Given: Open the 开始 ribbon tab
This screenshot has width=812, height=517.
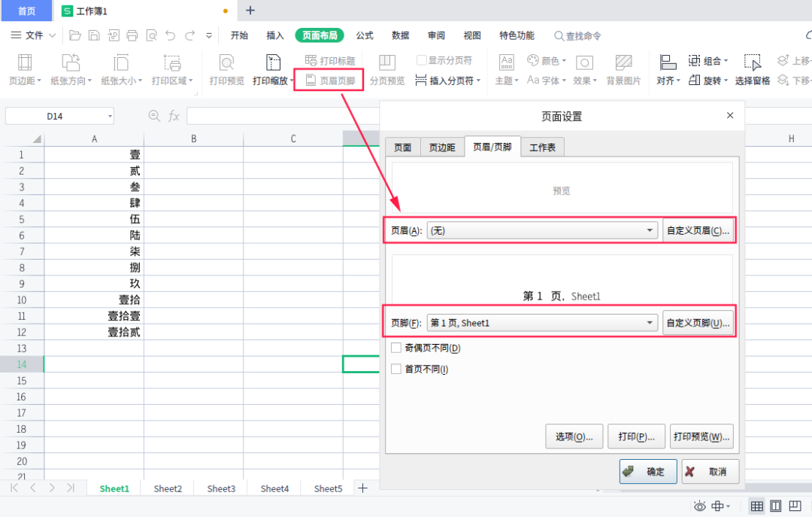Looking at the screenshot, I should pyautogui.click(x=239, y=35).
